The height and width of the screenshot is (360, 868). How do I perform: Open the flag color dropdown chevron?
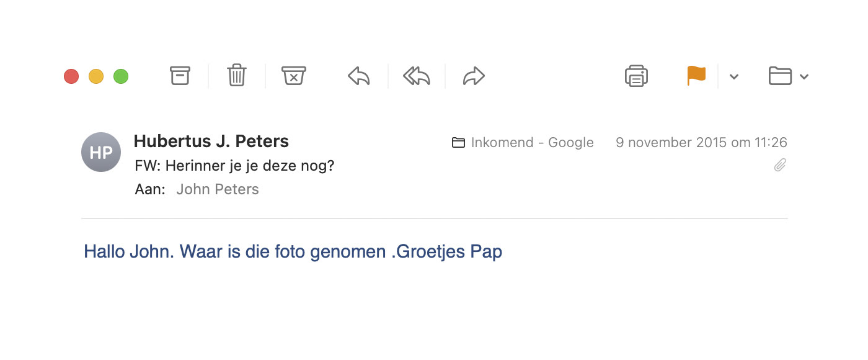click(734, 76)
